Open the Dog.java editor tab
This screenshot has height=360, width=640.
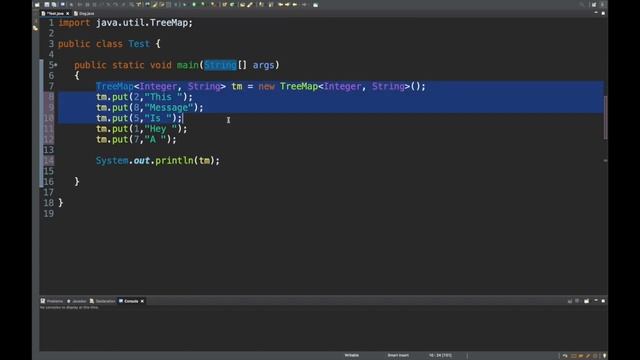coord(84,13)
